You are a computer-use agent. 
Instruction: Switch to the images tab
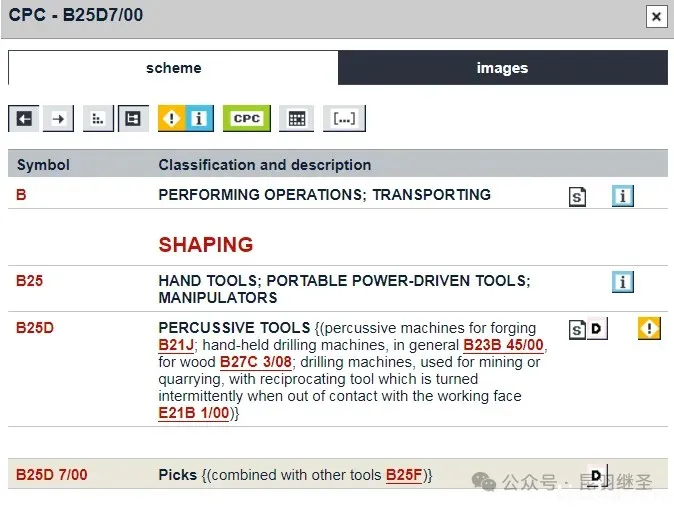(x=502, y=68)
